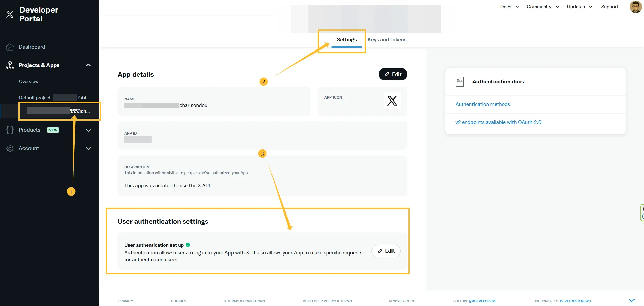Select the Settings tab
644x306 pixels.
pos(346,39)
